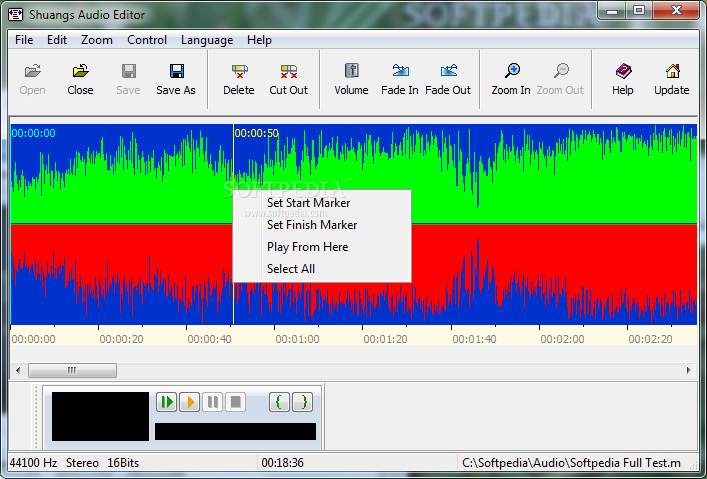The width and height of the screenshot is (707, 479).
Task: Click the 00:01:00 ruler label
Action: [297, 339]
